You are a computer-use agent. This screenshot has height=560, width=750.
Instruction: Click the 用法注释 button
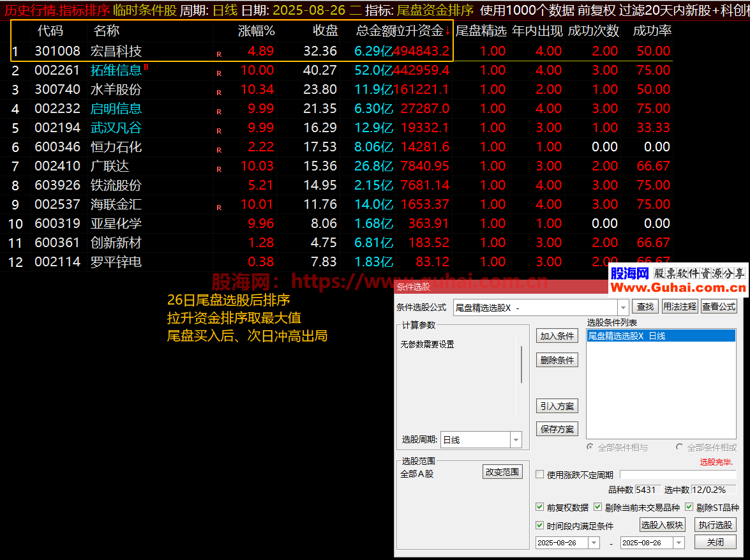click(x=680, y=306)
